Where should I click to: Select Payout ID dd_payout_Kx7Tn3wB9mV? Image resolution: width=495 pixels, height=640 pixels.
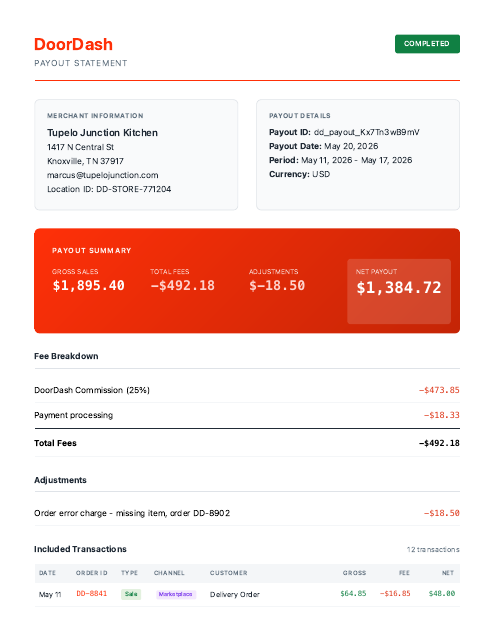tap(344, 132)
